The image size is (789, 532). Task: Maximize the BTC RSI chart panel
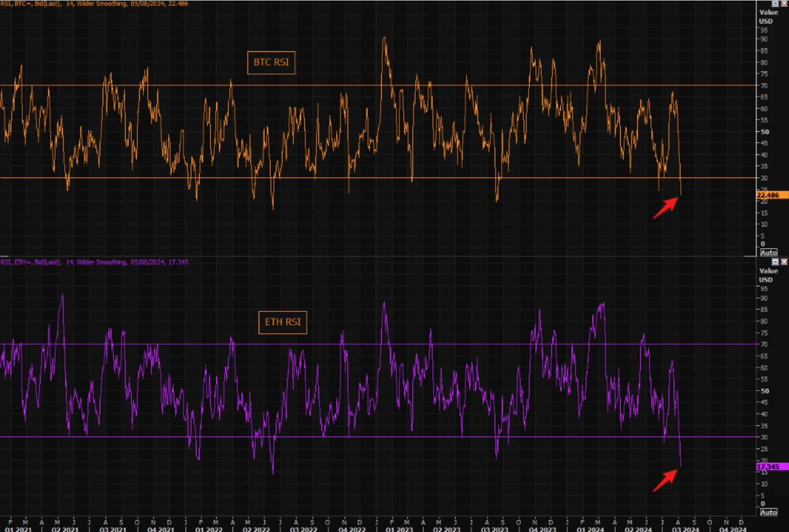tap(775, 3)
